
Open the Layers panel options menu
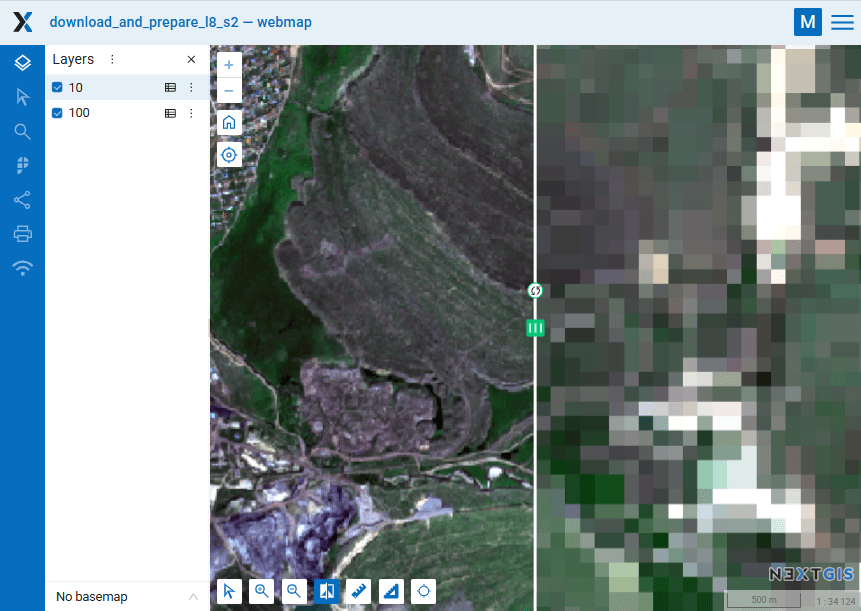click(112, 60)
